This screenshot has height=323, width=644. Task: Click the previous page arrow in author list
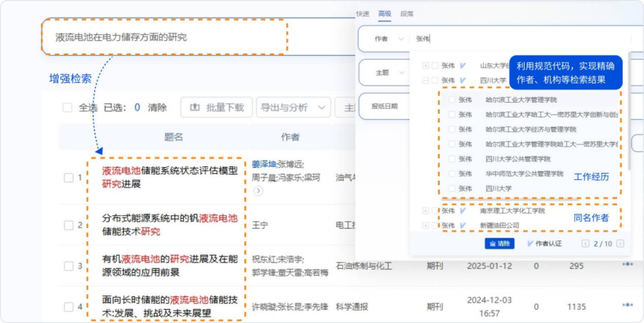click(x=586, y=244)
